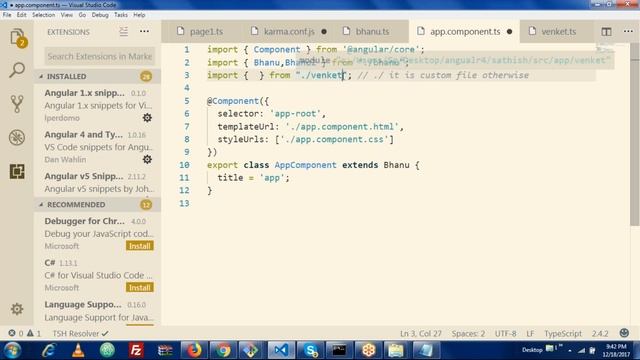Focus Search Extensions in Marketplace field

100,56
